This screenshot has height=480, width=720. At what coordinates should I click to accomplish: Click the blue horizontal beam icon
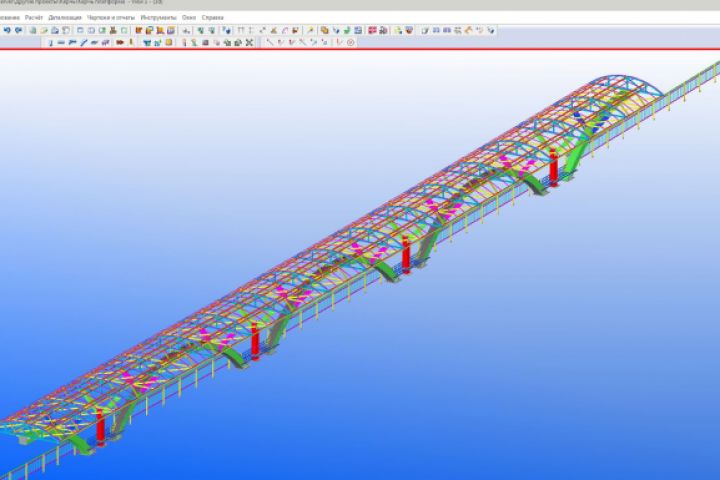[61, 43]
